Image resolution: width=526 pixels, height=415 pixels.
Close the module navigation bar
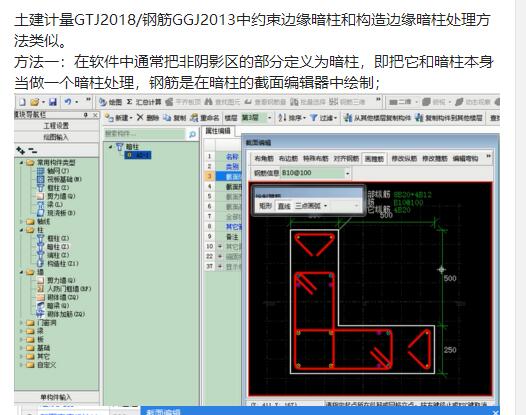click(95, 115)
